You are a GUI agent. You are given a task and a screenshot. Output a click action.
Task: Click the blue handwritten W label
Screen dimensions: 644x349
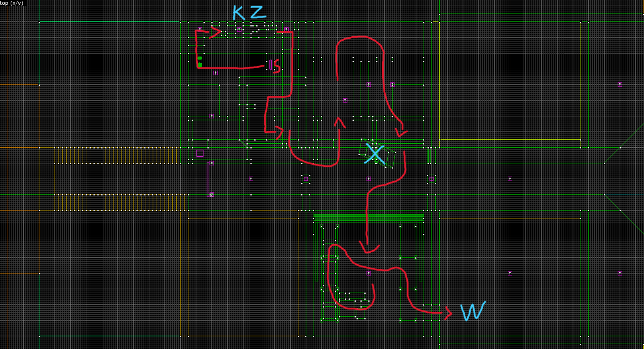tap(472, 311)
